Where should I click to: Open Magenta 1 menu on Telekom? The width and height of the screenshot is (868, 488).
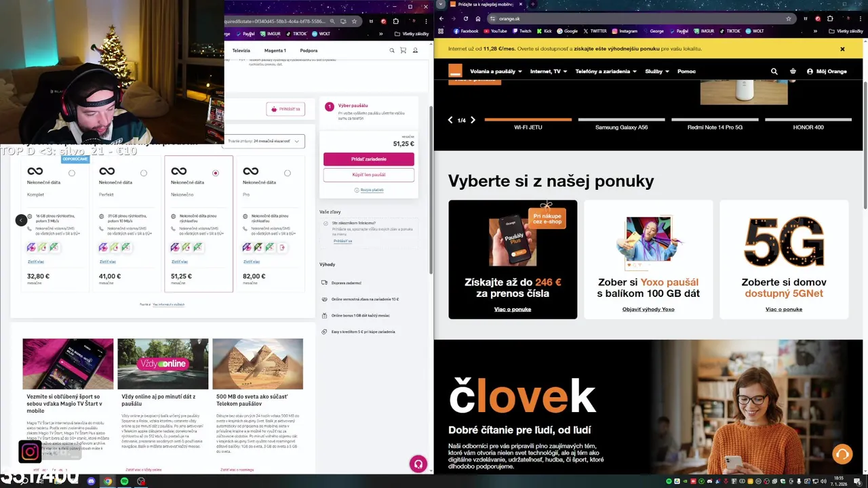(275, 50)
